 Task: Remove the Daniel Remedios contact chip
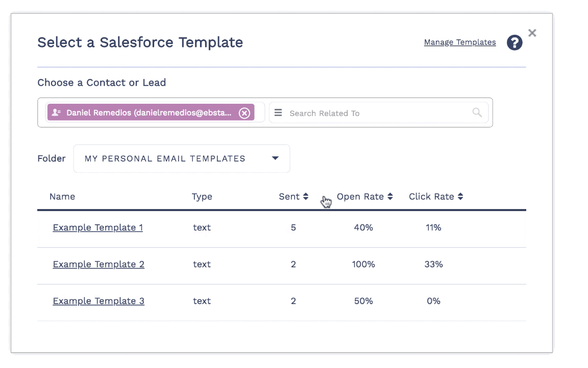(244, 113)
